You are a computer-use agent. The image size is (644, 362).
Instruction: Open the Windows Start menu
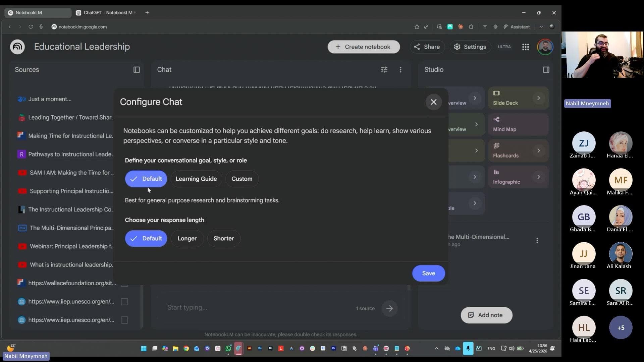pos(144,349)
